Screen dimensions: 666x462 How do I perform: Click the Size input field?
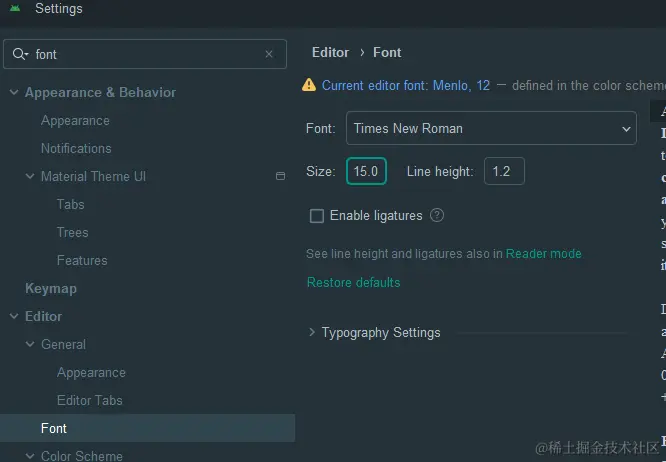(366, 171)
